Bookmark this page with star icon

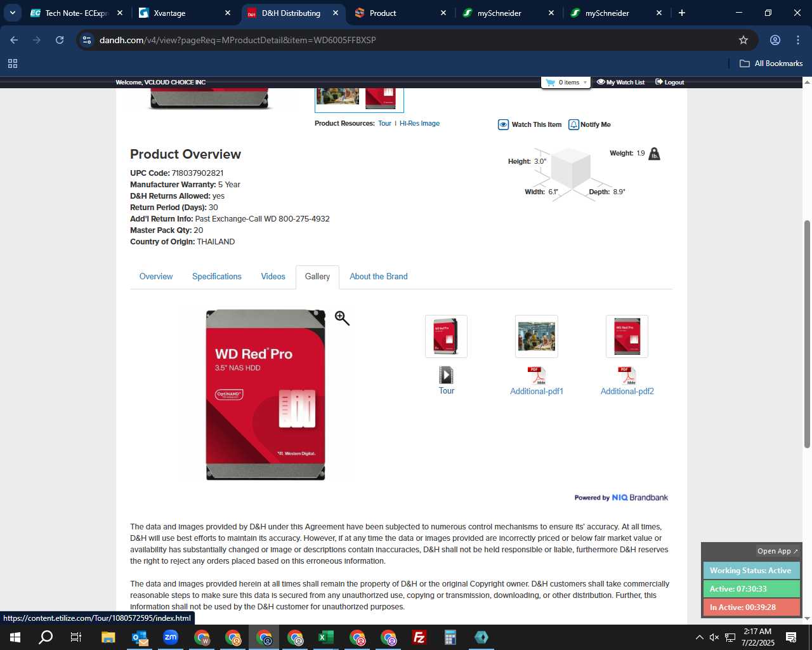[x=743, y=40]
